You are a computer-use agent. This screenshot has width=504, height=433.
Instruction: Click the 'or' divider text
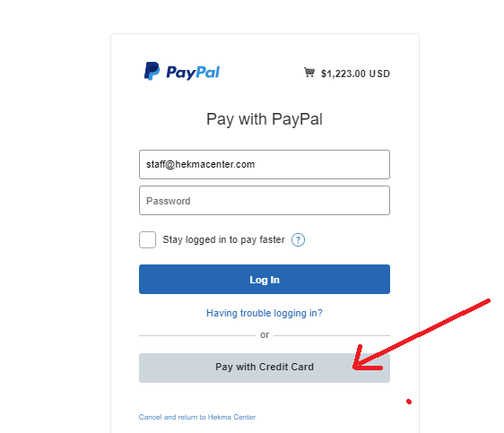tap(265, 335)
